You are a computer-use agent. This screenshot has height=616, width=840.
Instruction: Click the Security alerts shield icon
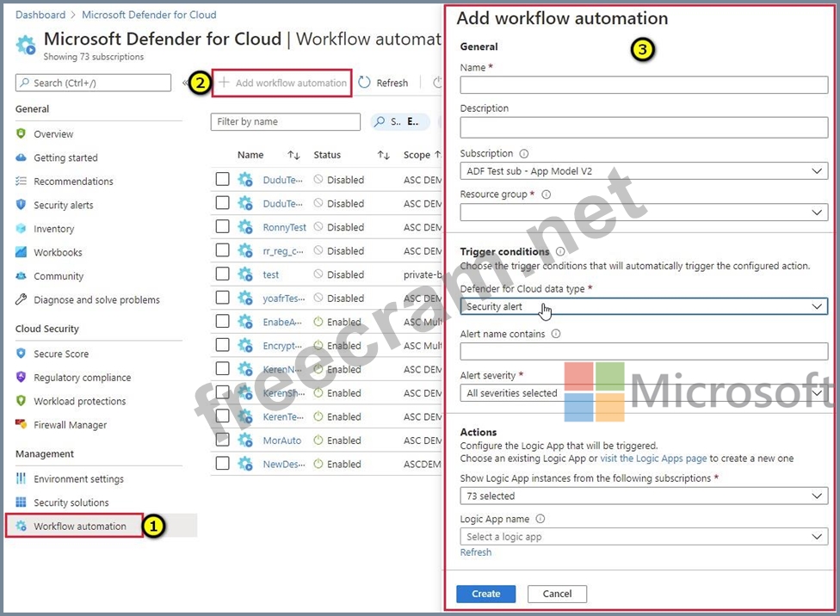(21, 205)
